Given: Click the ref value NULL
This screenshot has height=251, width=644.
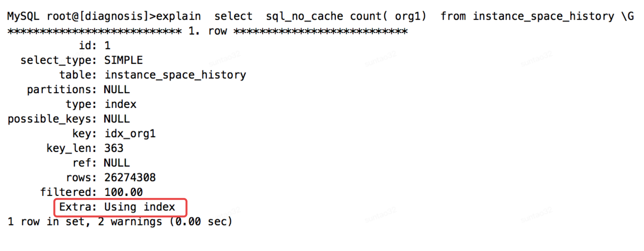Looking at the screenshot, I should [x=117, y=163].
